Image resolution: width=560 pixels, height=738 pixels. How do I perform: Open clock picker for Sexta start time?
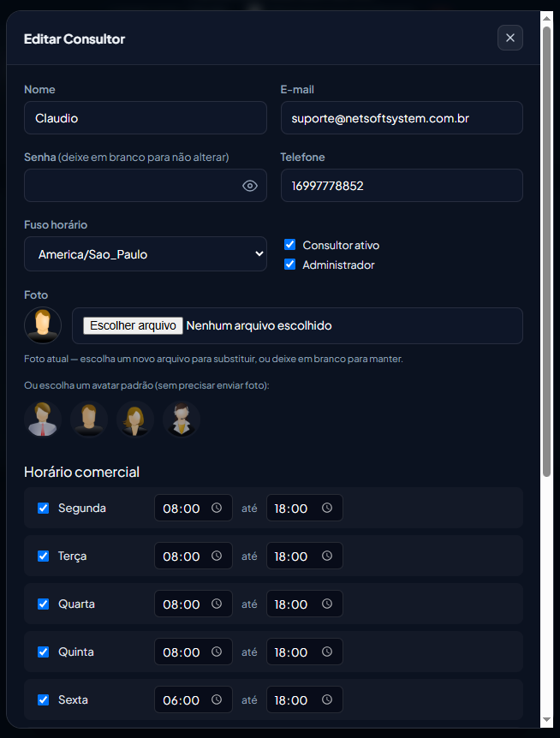coord(217,699)
